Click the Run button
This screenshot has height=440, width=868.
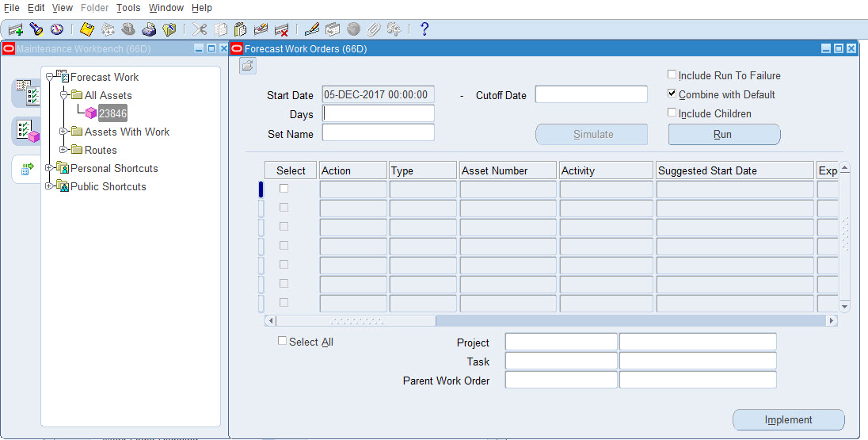click(x=724, y=134)
